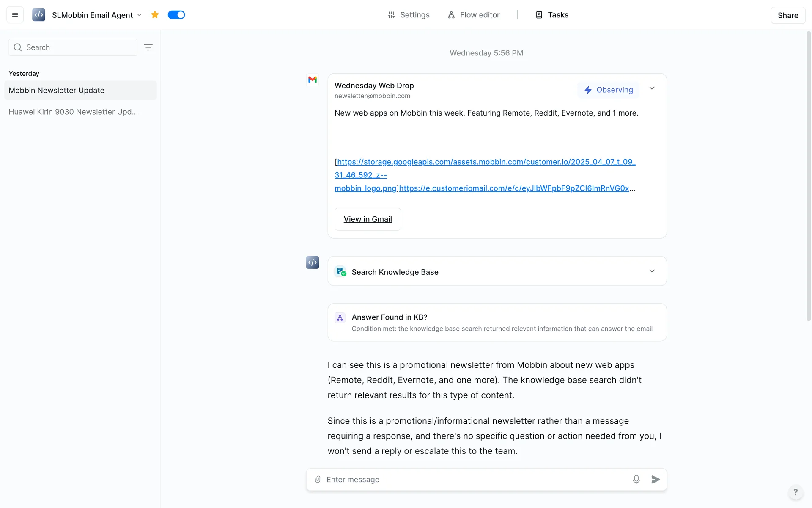812x508 pixels.
Task: Click the Gmail icon next to email
Action: (313, 80)
